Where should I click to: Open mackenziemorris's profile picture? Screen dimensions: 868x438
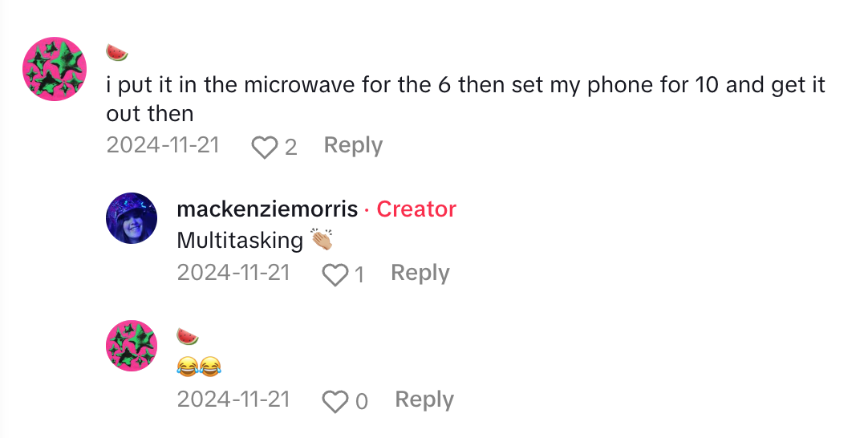tap(132, 217)
